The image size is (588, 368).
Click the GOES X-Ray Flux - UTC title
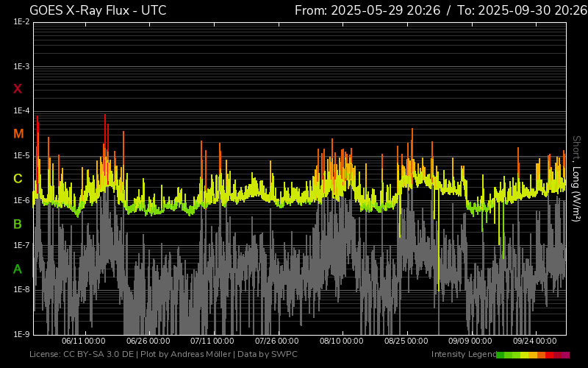pyautogui.click(x=98, y=10)
